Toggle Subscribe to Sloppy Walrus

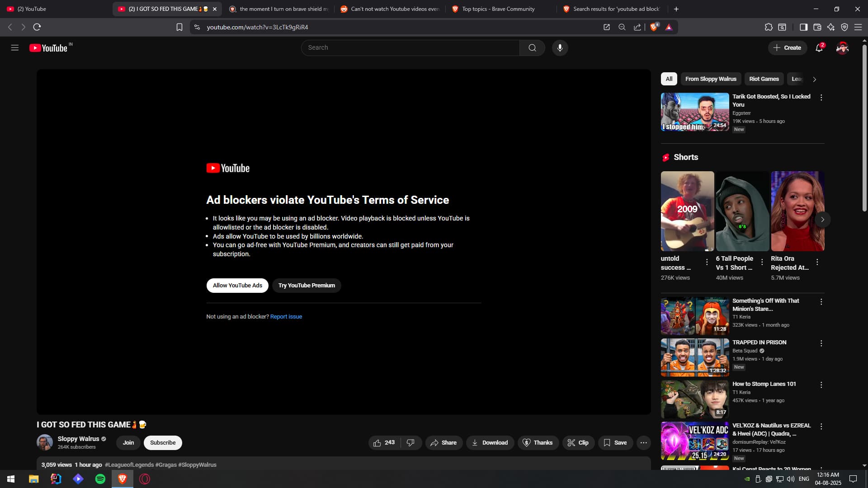163,443
